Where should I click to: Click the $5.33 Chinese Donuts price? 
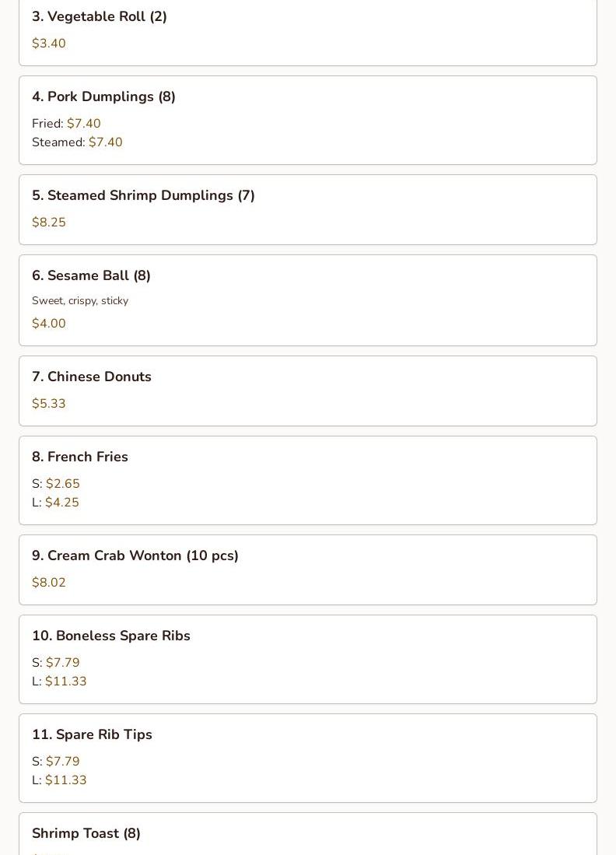point(48,403)
